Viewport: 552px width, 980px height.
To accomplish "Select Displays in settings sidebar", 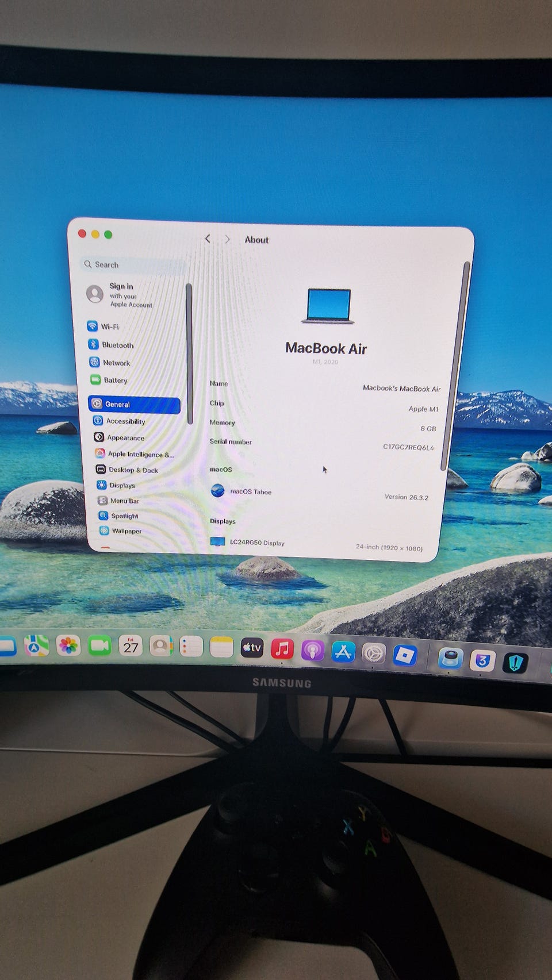I will click(x=116, y=485).
